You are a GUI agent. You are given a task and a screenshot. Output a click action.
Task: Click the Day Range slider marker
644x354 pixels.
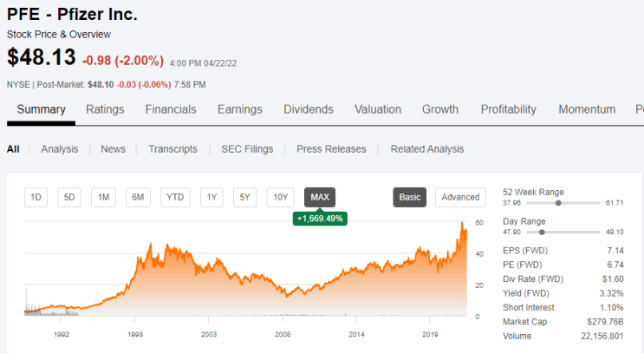coord(542,233)
